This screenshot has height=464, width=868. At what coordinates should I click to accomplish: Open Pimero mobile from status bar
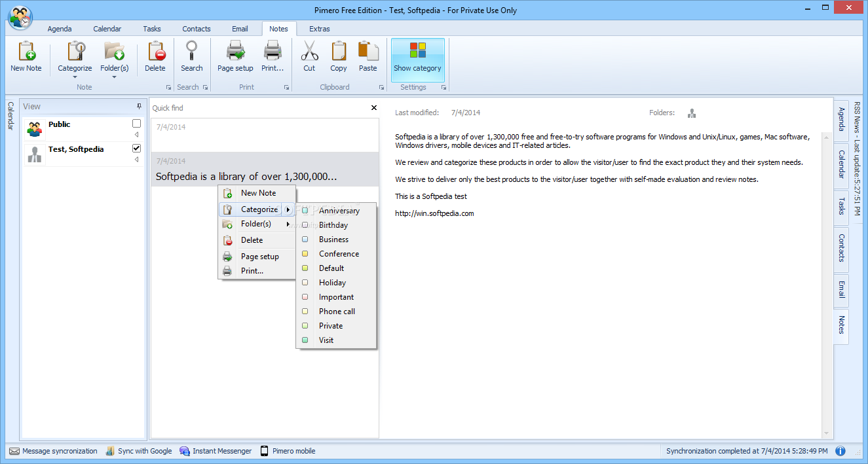(288, 451)
